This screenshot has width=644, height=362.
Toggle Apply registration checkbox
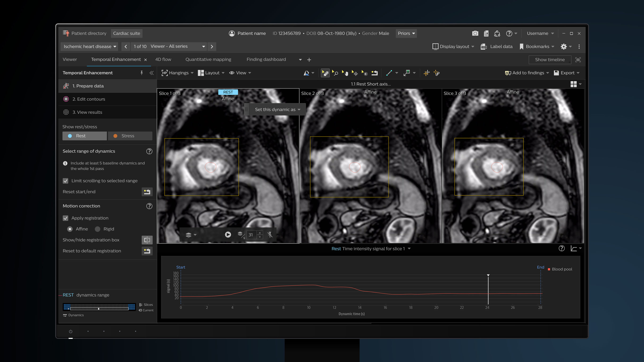point(66,218)
